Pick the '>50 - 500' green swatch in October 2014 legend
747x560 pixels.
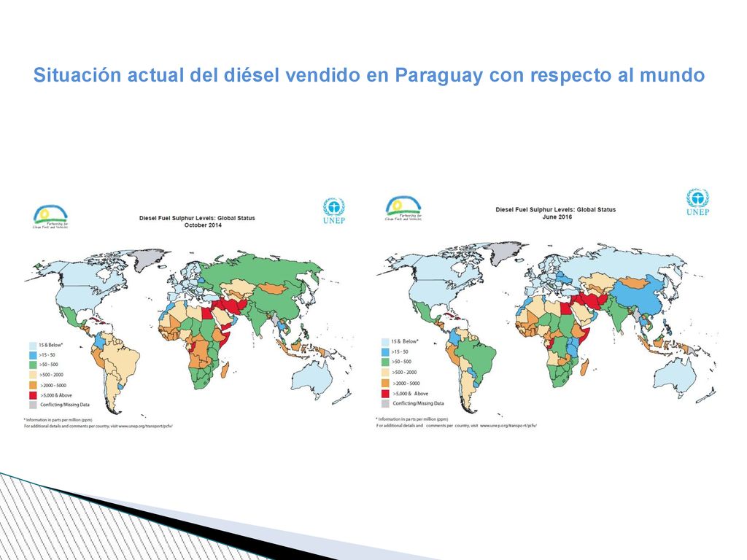[x=33, y=365]
